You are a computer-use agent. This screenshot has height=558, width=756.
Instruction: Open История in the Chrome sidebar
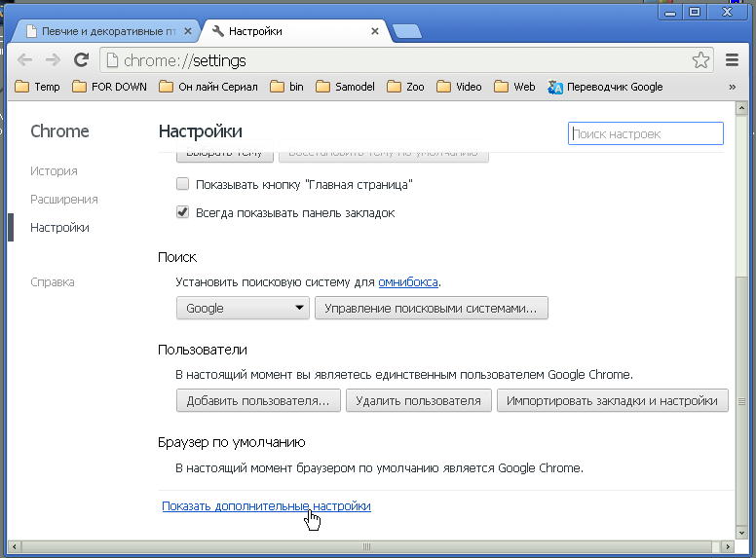54,170
